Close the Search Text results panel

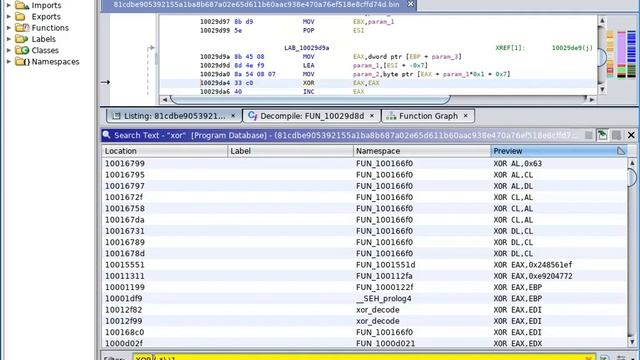631,135
